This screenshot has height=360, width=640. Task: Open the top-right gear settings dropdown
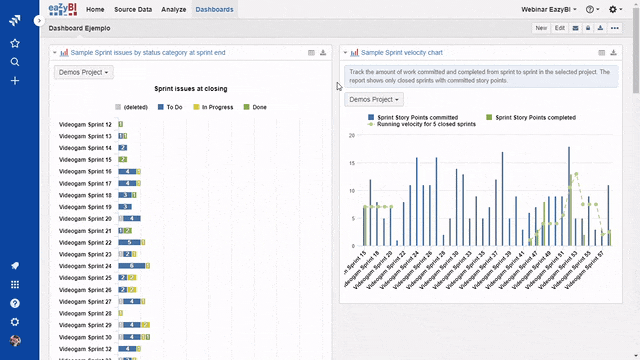click(615, 9)
